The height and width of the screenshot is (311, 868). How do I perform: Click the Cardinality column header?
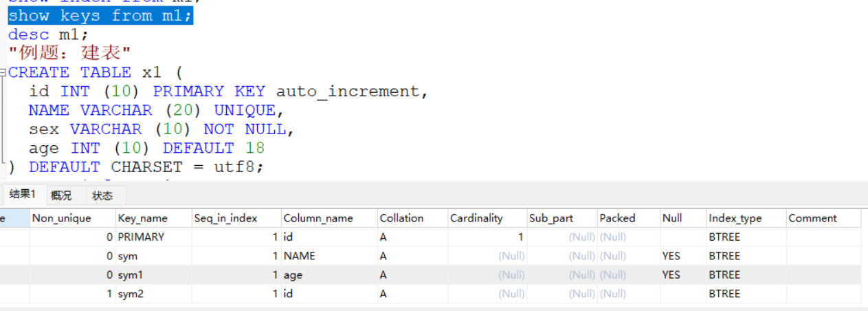point(476,218)
